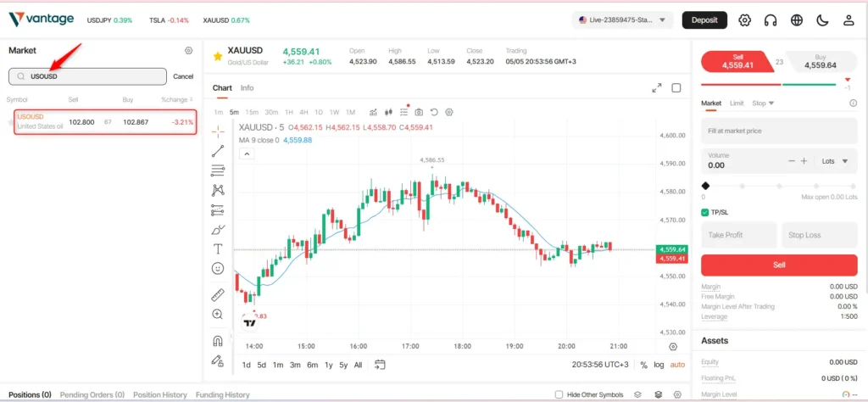Open the USOUSD search result
This screenshot has width=868, height=402.
[105, 122]
